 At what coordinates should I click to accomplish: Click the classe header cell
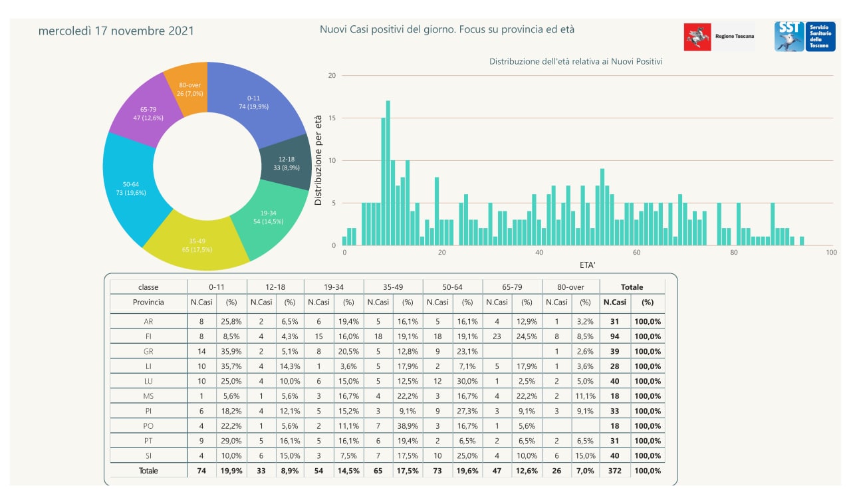[x=148, y=287]
